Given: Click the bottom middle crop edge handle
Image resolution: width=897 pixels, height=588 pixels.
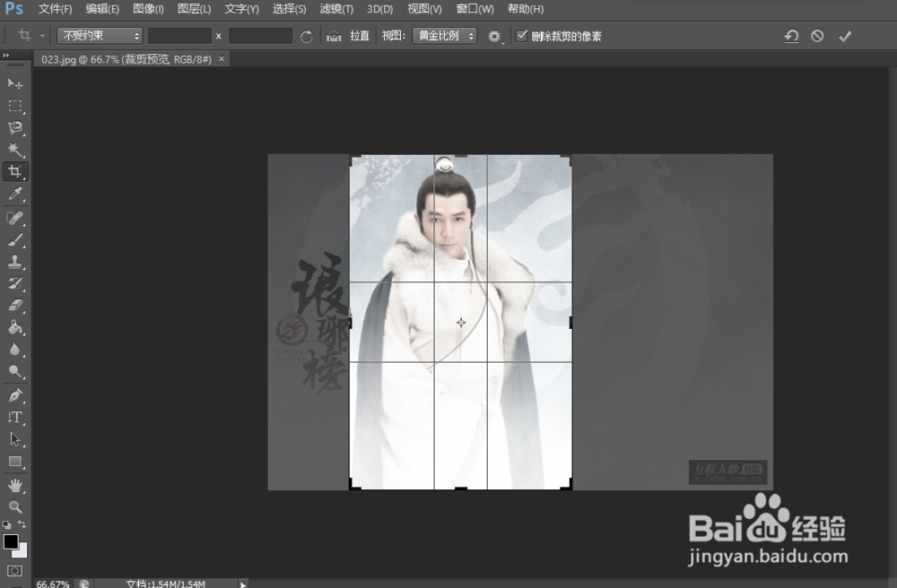Looking at the screenshot, I should pos(461,488).
